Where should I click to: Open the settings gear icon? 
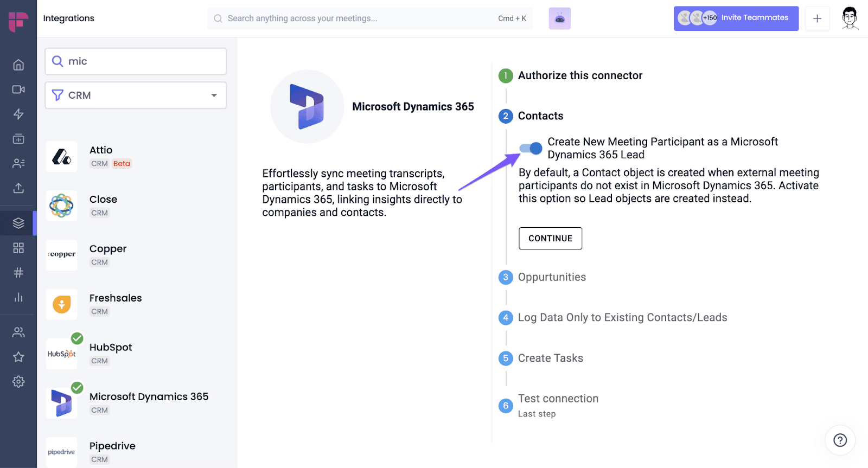click(x=18, y=381)
